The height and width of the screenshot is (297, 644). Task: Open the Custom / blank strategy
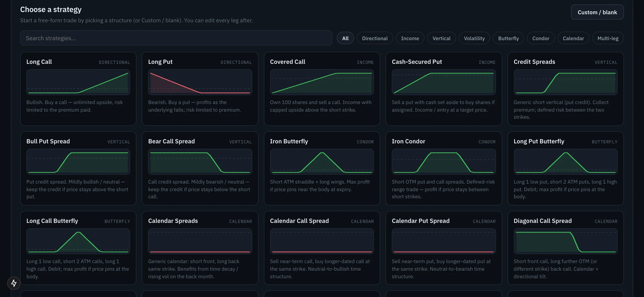(597, 12)
